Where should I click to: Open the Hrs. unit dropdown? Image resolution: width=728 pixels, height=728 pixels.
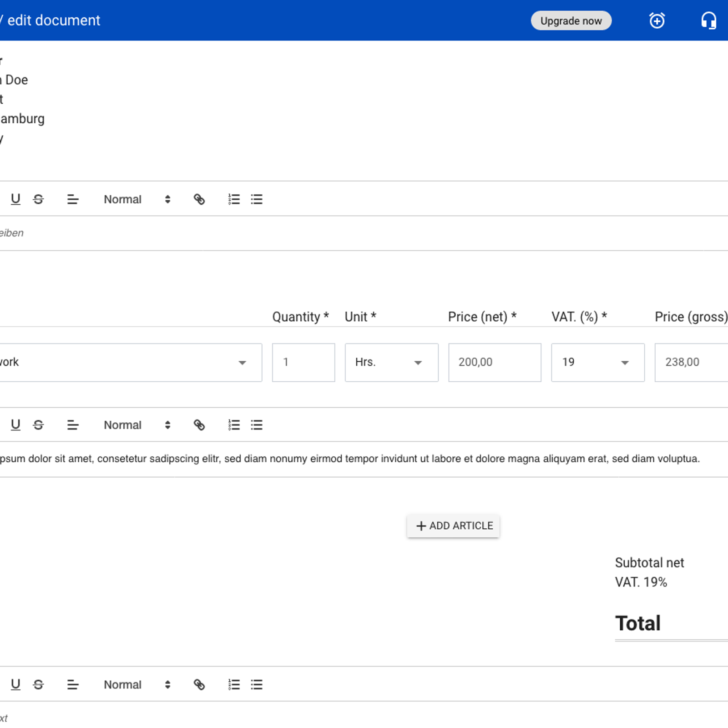tap(392, 363)
